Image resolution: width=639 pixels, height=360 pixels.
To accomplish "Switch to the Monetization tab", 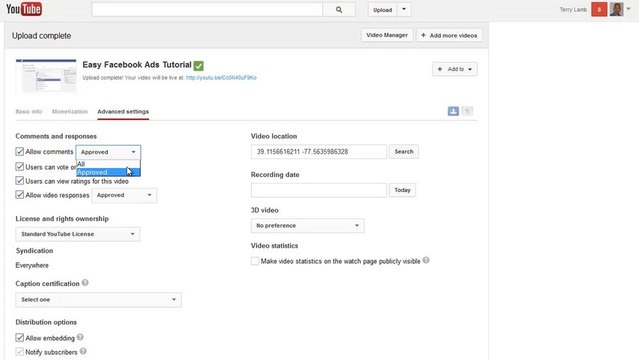I will tap(70, 111).
